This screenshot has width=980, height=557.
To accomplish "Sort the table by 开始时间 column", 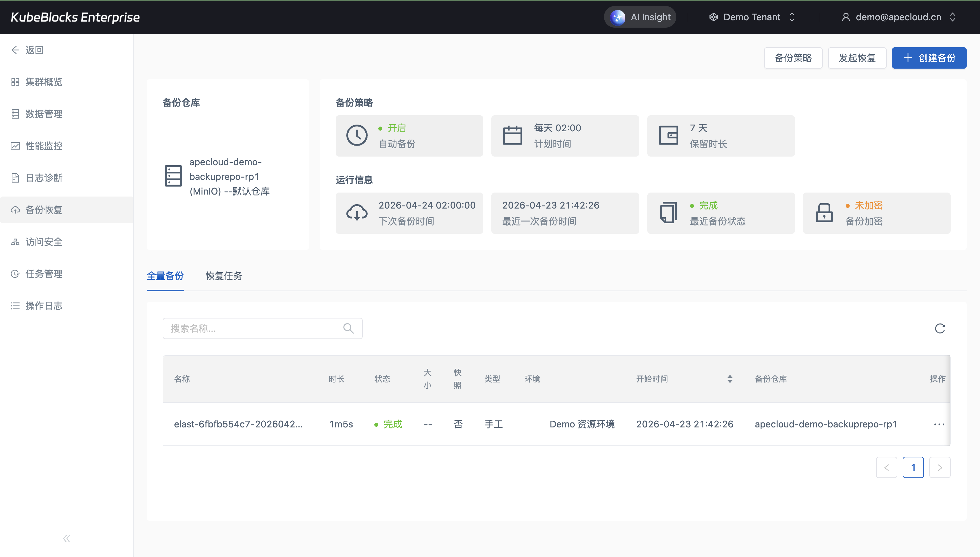I will (730, 379).
